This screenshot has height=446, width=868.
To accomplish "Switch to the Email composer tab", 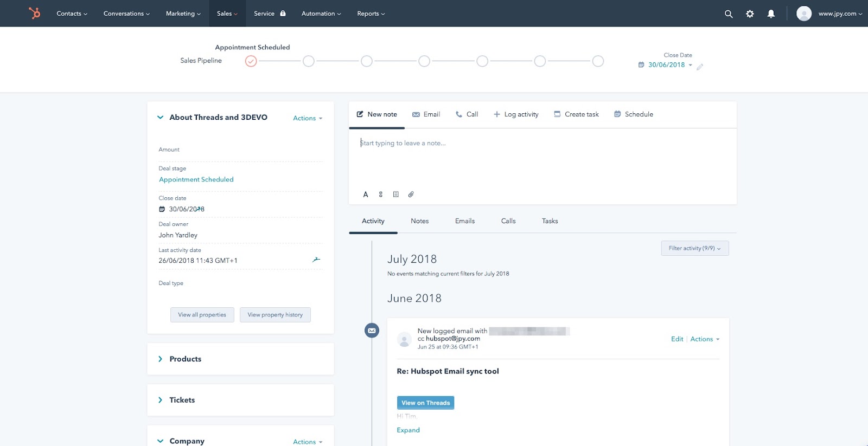I will click(426, 114).
